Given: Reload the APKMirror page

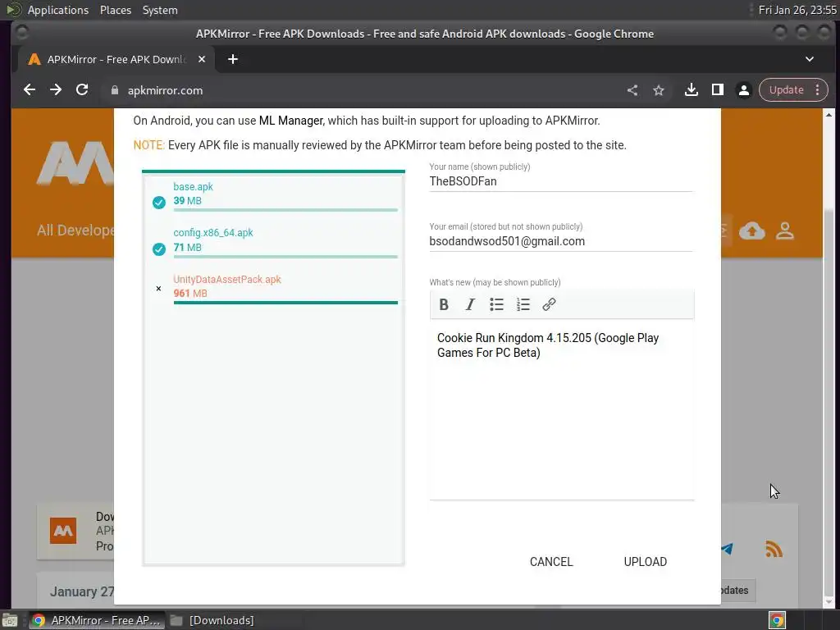Looking at the screenshot, I should pyautogui.click(x=82, y=90).
